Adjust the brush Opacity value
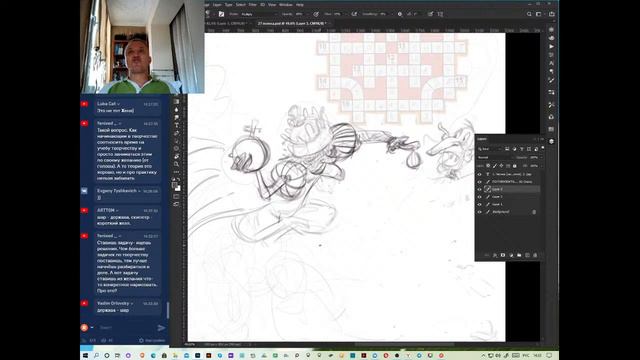The height and width of the screenshot is (360, 640). tap(299, 14)
